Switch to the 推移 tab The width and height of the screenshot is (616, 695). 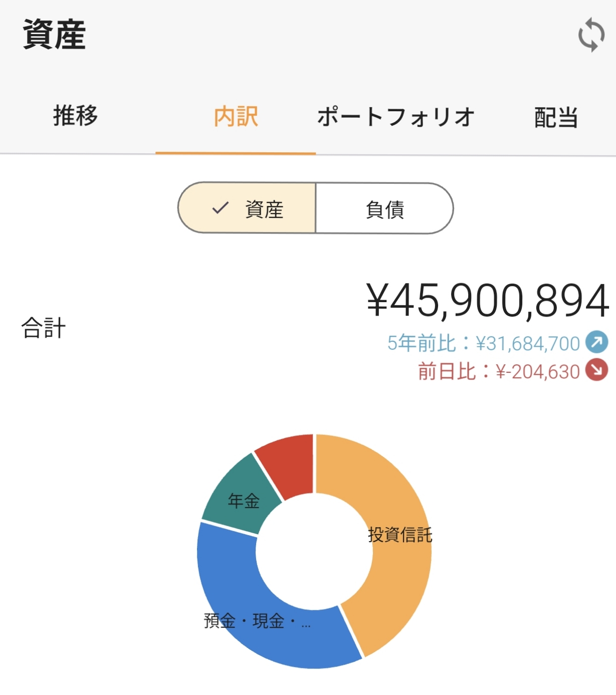[x=75, y=117]
